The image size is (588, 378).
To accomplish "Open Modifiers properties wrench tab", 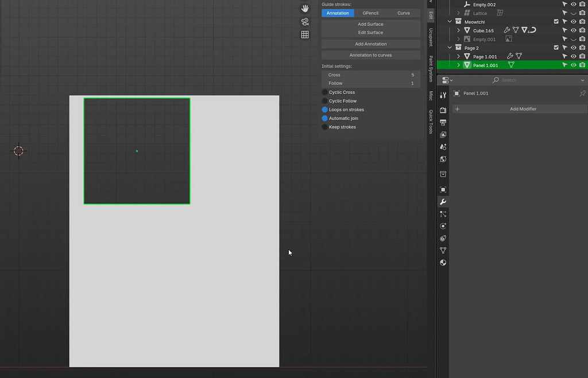I will click(x=443, y=202).
